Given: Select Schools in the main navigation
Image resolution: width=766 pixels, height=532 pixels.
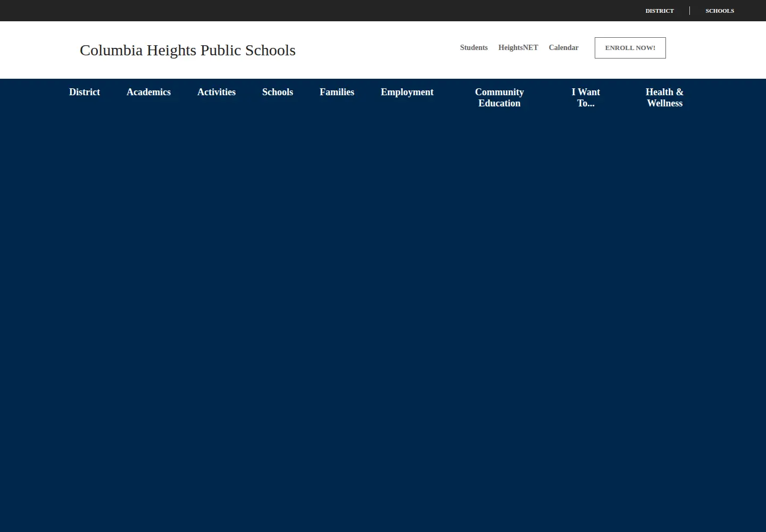Looking at the screenshot, I should [278, 92].
